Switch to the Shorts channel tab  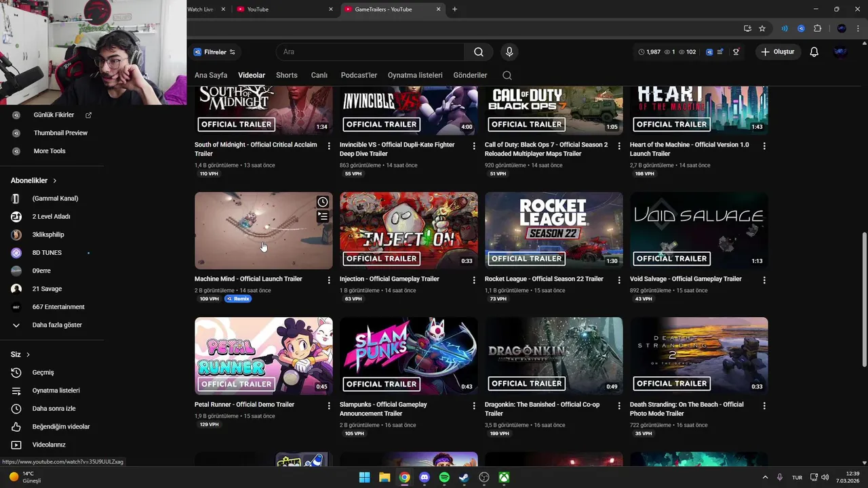coord(287,75)
